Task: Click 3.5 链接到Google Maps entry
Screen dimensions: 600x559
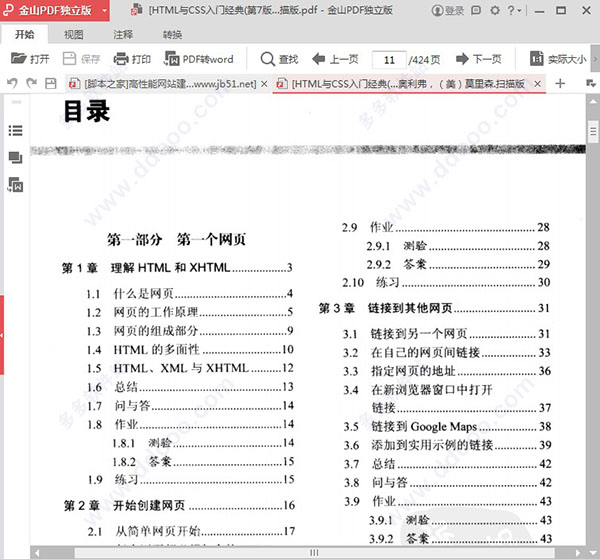Action: click(x=447, y=426)
